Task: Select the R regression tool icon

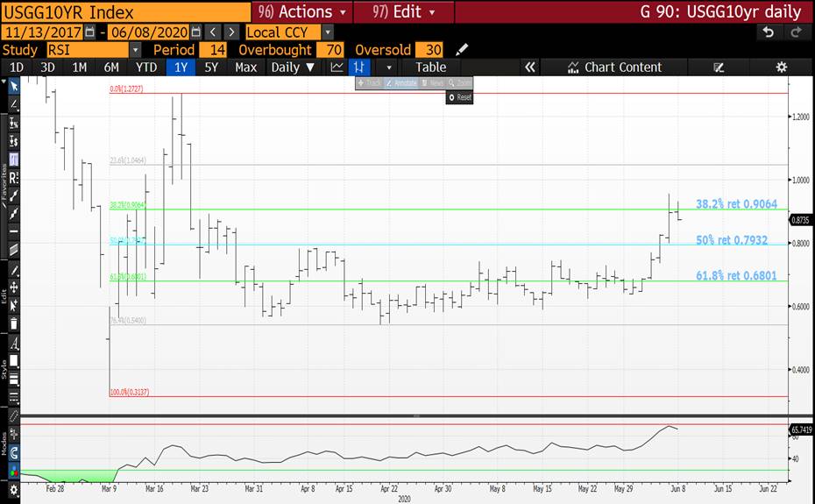Action: [x=14, y=177]
